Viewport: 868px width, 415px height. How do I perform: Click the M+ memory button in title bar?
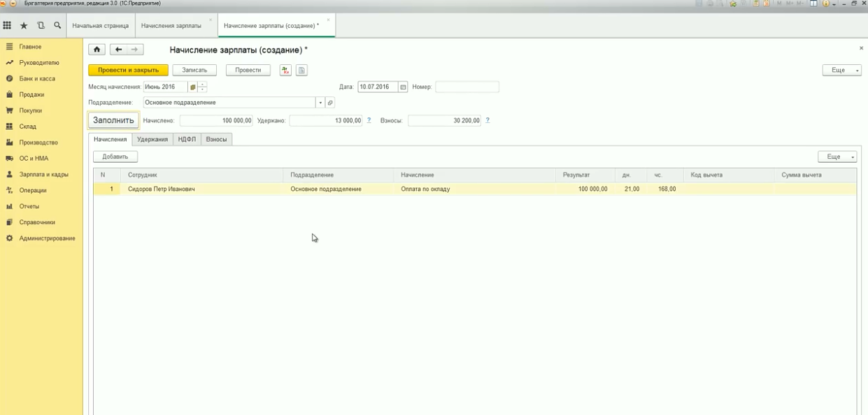[x=790, y=3]
